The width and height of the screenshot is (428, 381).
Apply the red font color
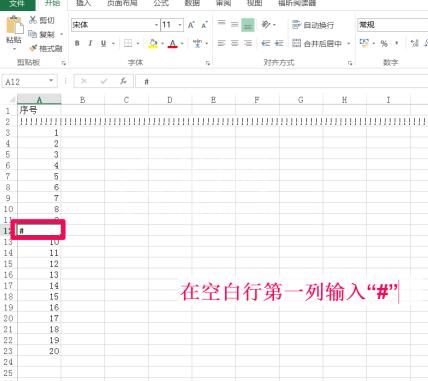tap(173, 44)
